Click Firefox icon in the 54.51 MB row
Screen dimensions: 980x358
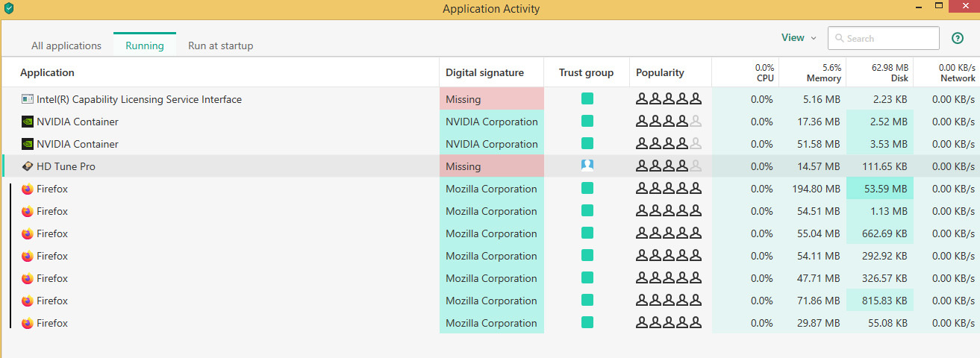28,211
